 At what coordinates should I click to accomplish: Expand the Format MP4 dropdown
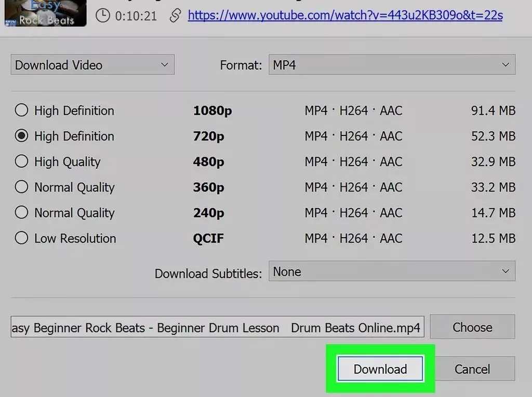point(391,64)
